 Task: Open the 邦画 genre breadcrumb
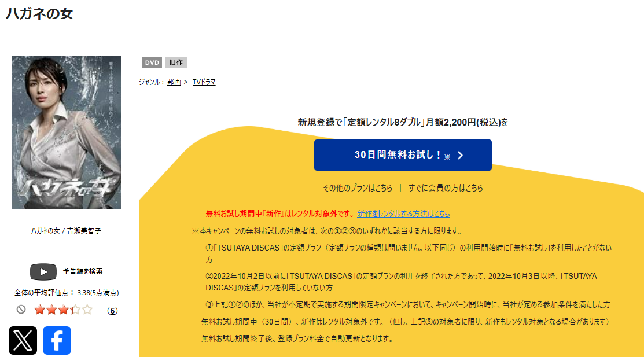(x=173, y=82)
